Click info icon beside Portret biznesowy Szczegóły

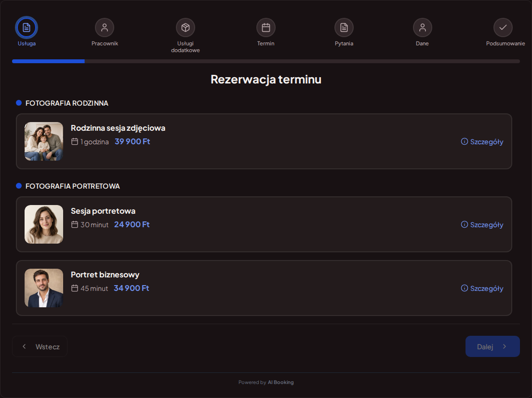pyautogui.click(x=464, y=288)
